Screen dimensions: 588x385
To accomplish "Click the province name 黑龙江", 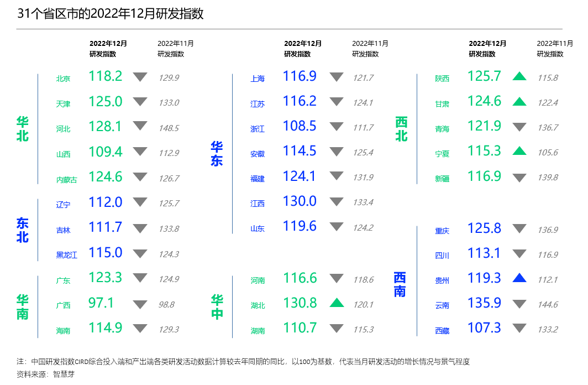I will click(x=66, y=255).
